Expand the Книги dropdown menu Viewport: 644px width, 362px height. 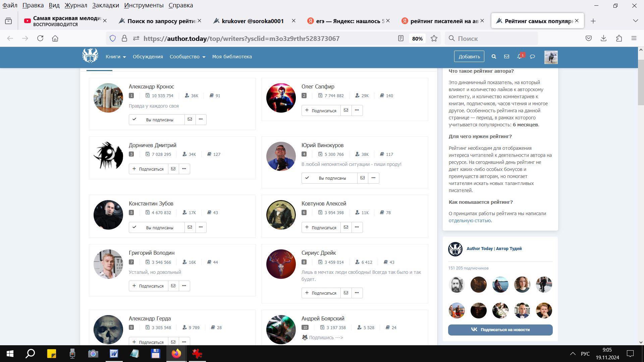116,57
